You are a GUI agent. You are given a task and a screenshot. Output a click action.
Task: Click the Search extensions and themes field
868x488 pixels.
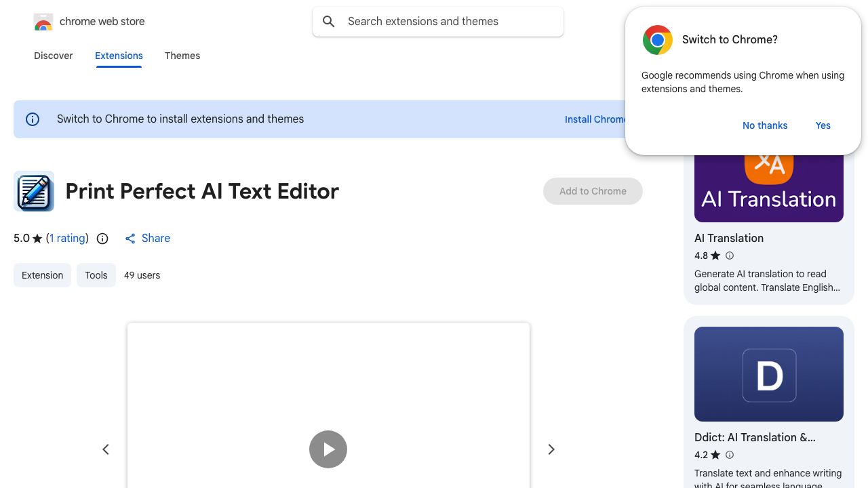click(438, 22)
